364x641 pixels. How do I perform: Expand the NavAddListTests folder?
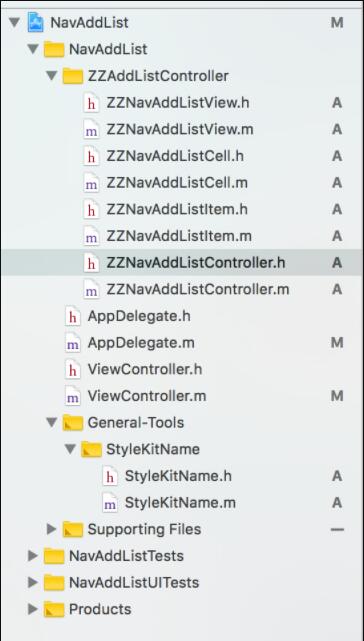click(33, 556)
